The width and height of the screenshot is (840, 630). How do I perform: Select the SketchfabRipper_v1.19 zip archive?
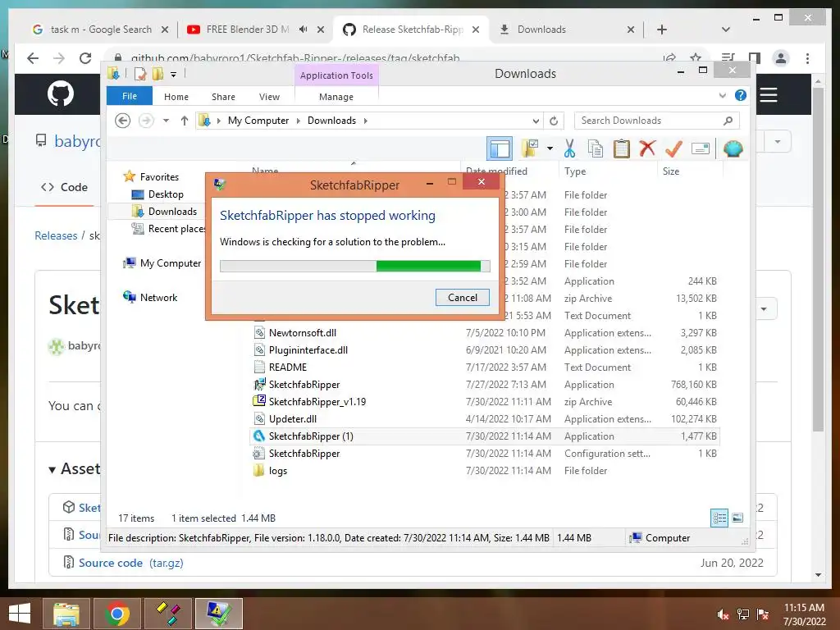tap(317, 401)
